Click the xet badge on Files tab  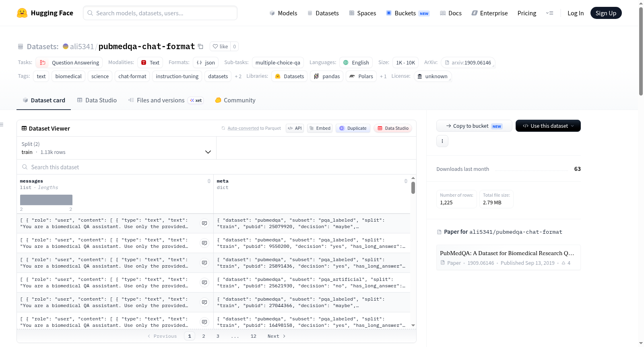point(196,100)
